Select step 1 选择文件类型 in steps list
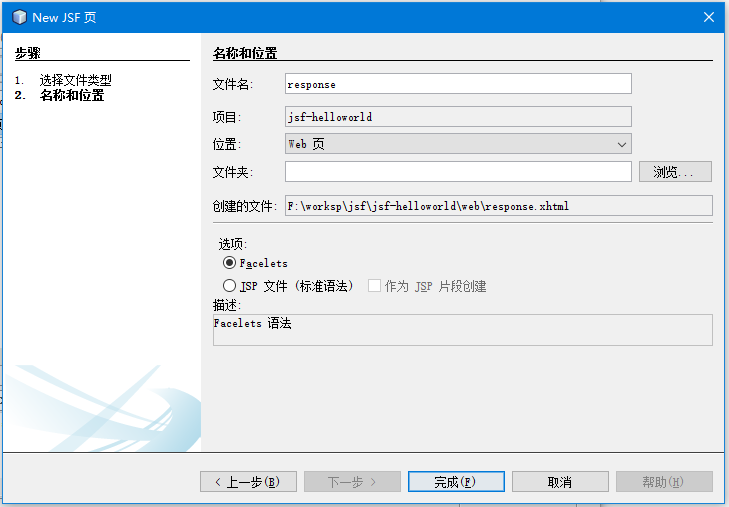Viewport: 729px width, 507px height. 75,80
